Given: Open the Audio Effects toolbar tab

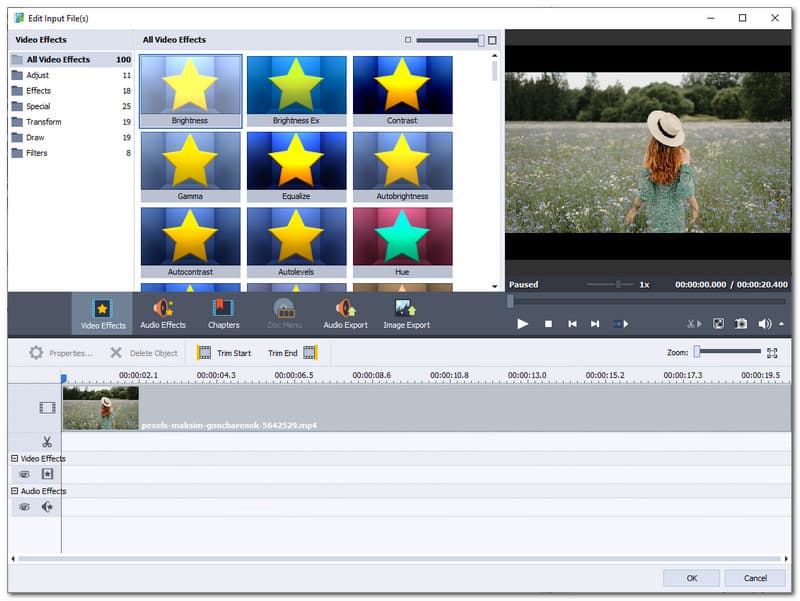Looking at the screenshot, I should (x=162, y=314).
